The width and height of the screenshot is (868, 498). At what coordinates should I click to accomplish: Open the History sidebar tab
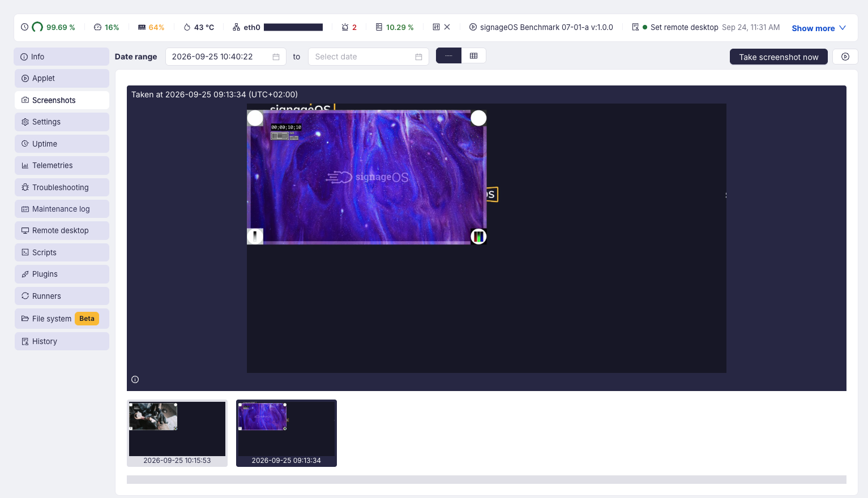[62, 341]
